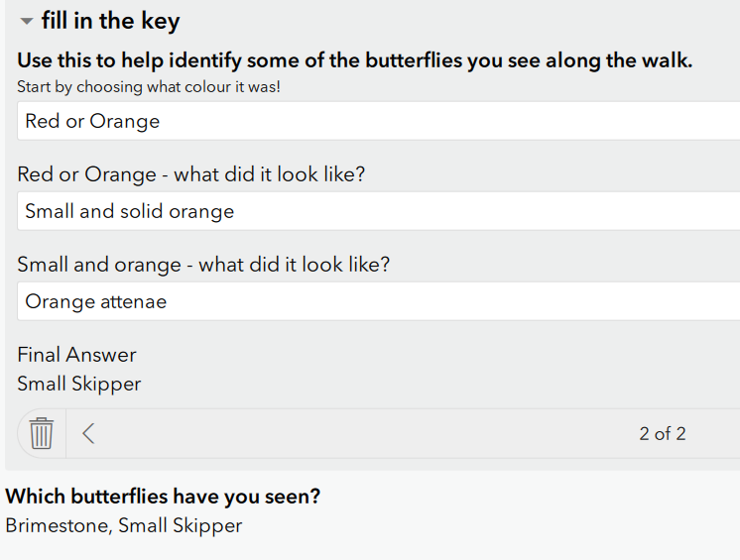Delete this record with the trash icon
This screenshot has width=740, height=560.
pyautogui.click(x=41, y=433)
